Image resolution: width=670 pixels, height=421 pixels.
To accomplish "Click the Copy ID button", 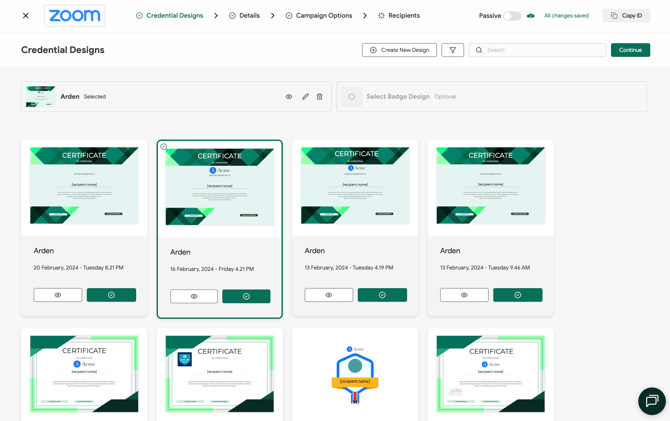I will pyautogui.click(x=626, y=16).
